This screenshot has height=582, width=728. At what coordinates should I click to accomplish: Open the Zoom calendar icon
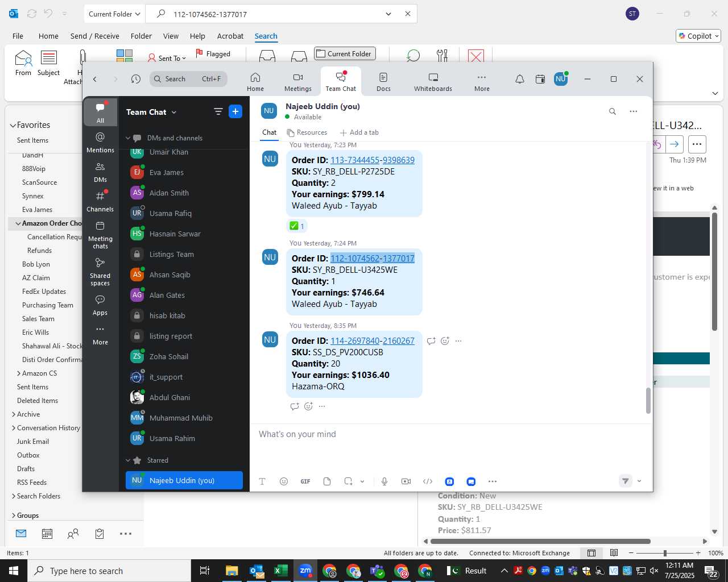pyautogui.click(x=540, y=79)
